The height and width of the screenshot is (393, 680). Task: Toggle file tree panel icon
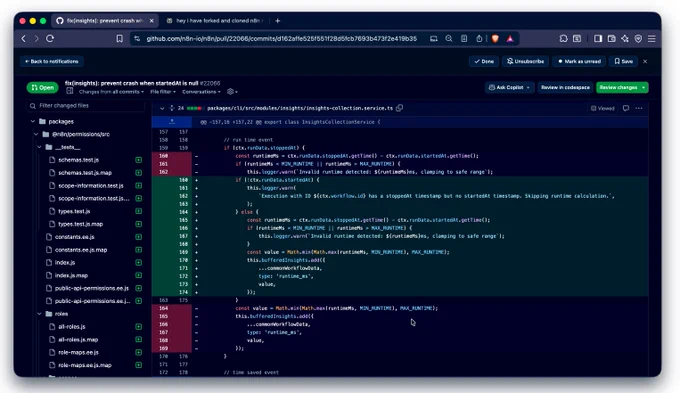click(69, 91)
